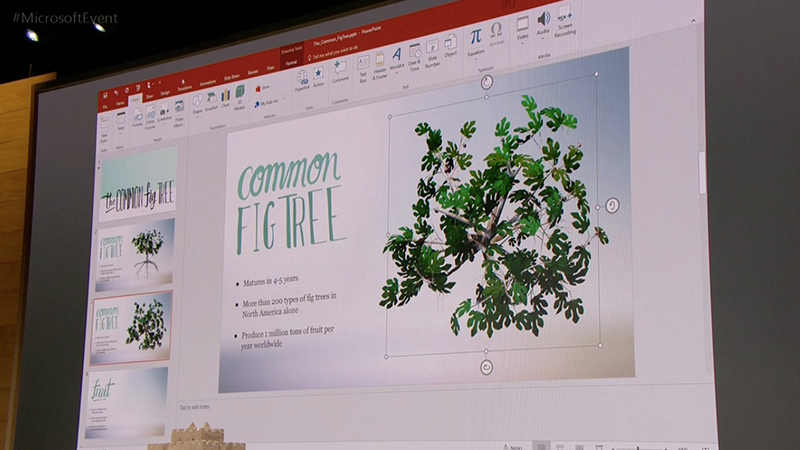The image size is (800, 450).
Task: Switch to the Draw tab
Action: 149,96
